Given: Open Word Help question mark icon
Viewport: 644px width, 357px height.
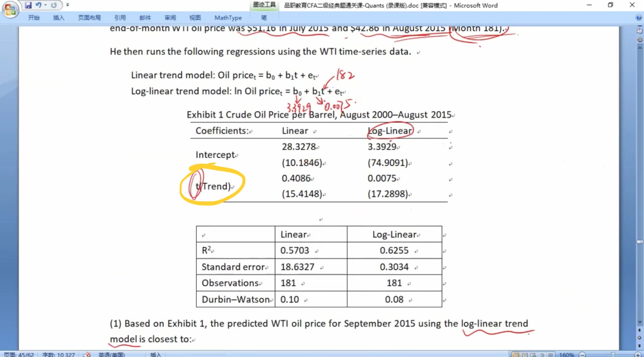Looking at the screenshot, I should tap(638, 18).
